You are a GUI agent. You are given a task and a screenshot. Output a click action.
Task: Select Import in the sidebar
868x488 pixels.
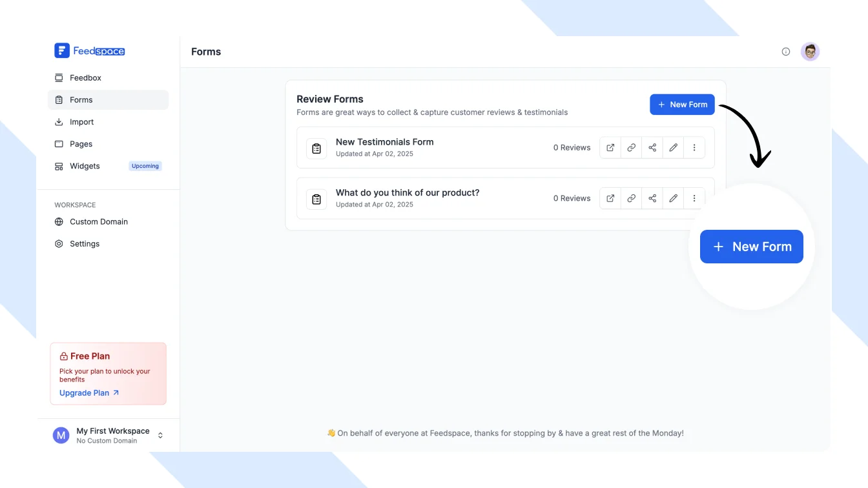point(81,122)
